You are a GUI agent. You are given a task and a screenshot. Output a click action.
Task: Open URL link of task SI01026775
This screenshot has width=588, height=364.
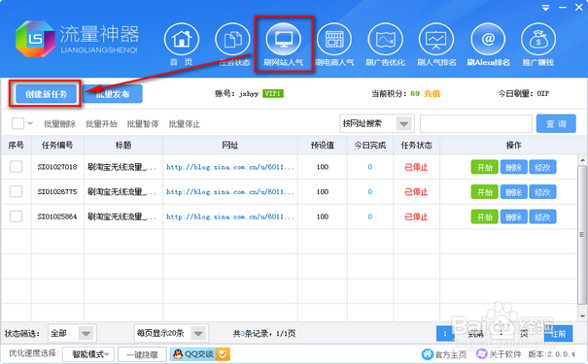(230, 192)
